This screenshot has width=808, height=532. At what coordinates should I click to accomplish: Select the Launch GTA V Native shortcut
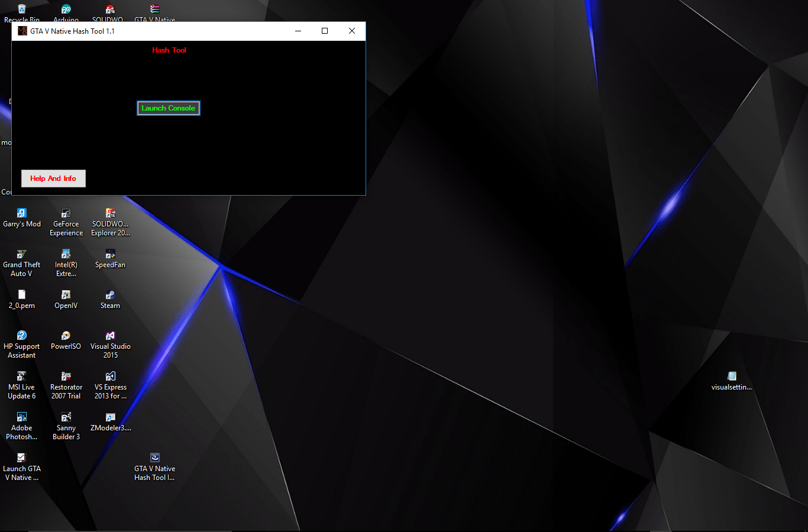(22, 467)
